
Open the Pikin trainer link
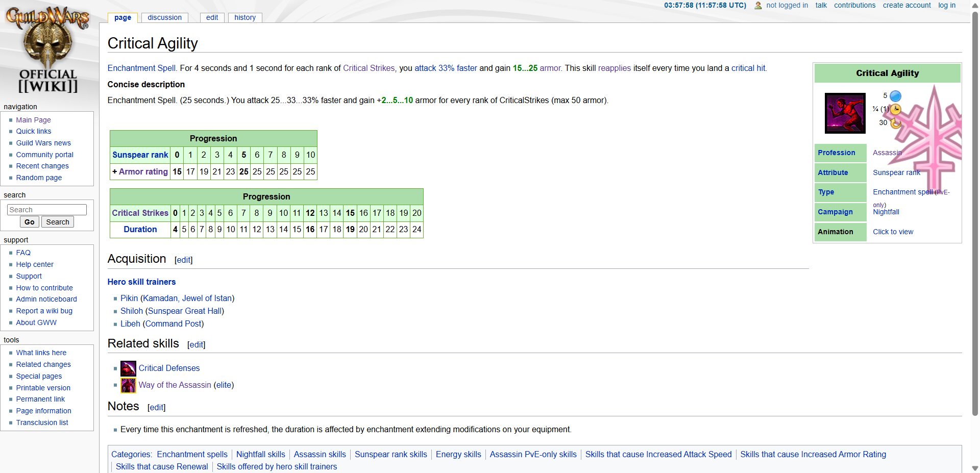tap(129, 298)
